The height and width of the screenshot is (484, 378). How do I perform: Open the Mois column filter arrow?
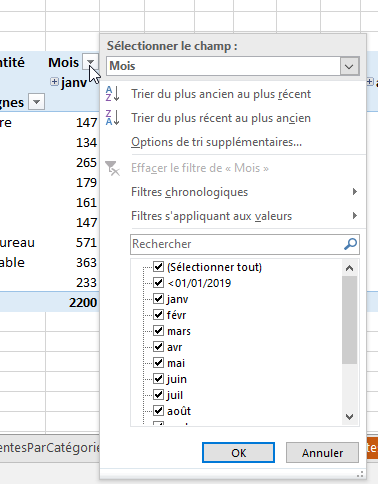[90, 62]
